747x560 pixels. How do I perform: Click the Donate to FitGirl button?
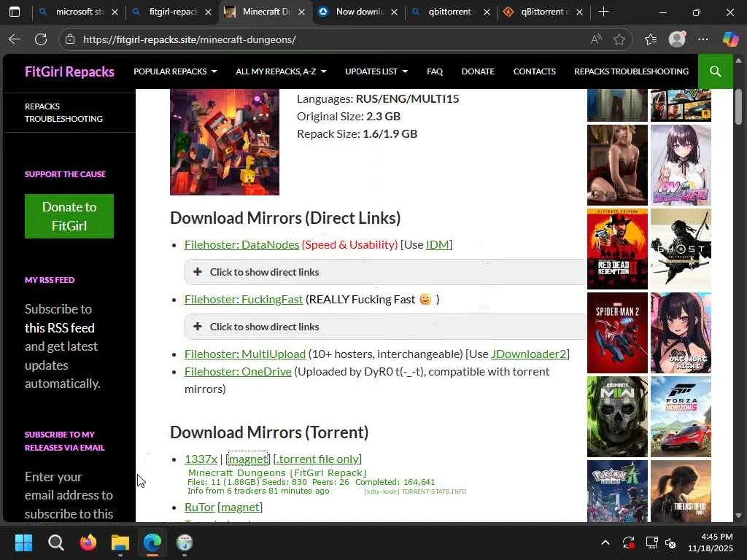pos(69,216)
